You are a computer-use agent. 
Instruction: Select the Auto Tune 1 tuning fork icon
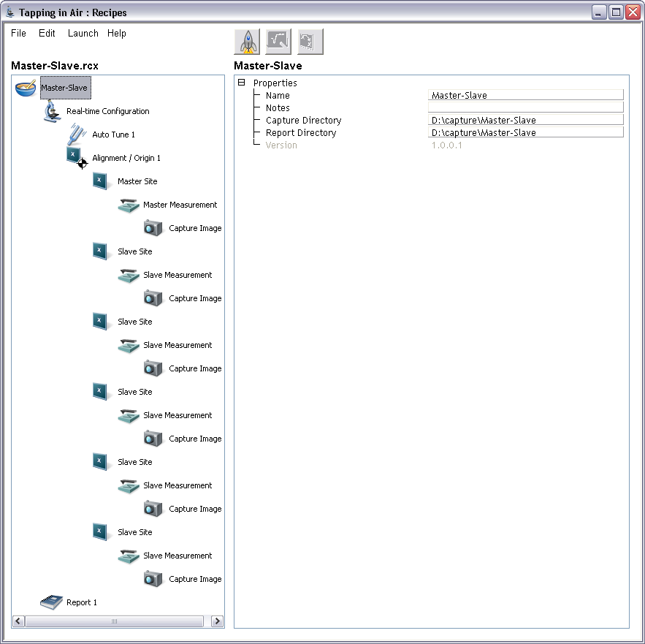77,135
